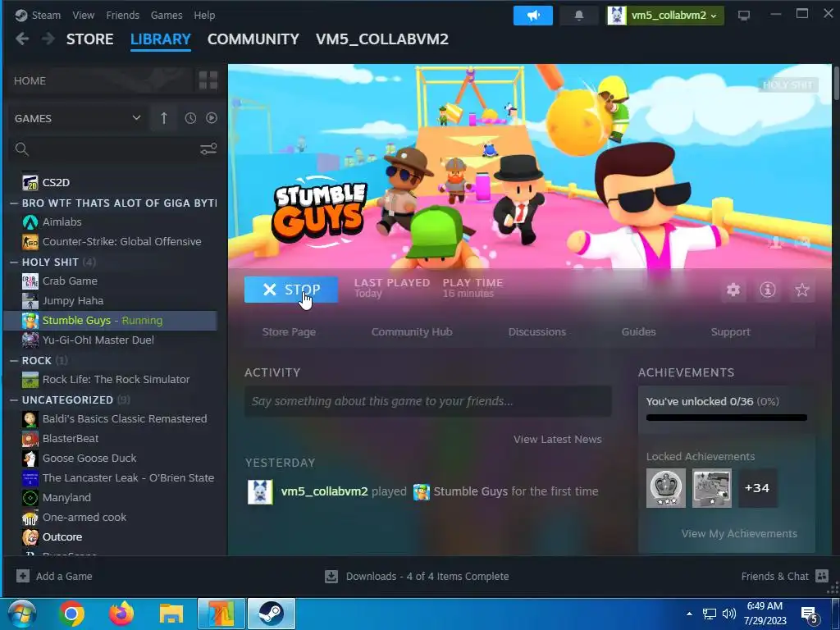Click the +34 locked achievements tile
This screenshot has height=630, width=840.
click(757, 488)
